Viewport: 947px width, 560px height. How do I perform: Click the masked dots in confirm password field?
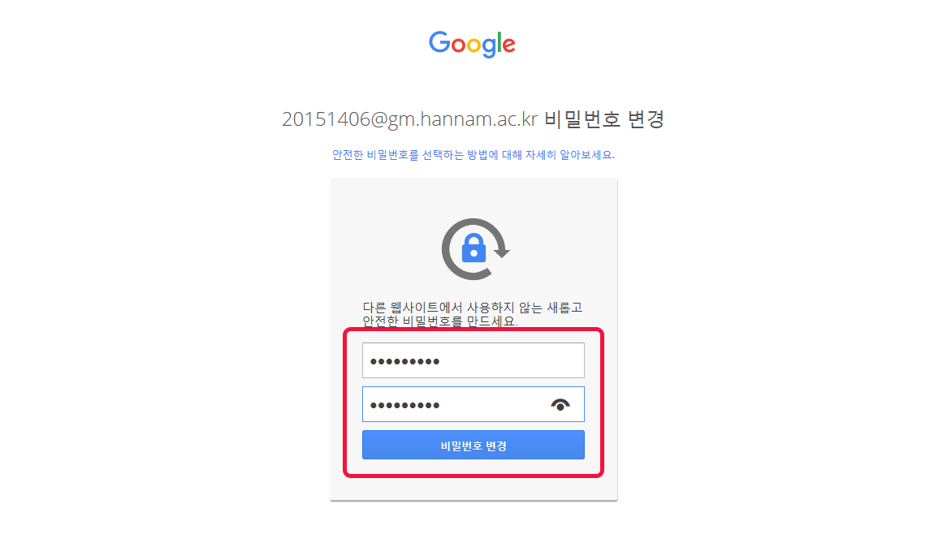pos(404,405)
